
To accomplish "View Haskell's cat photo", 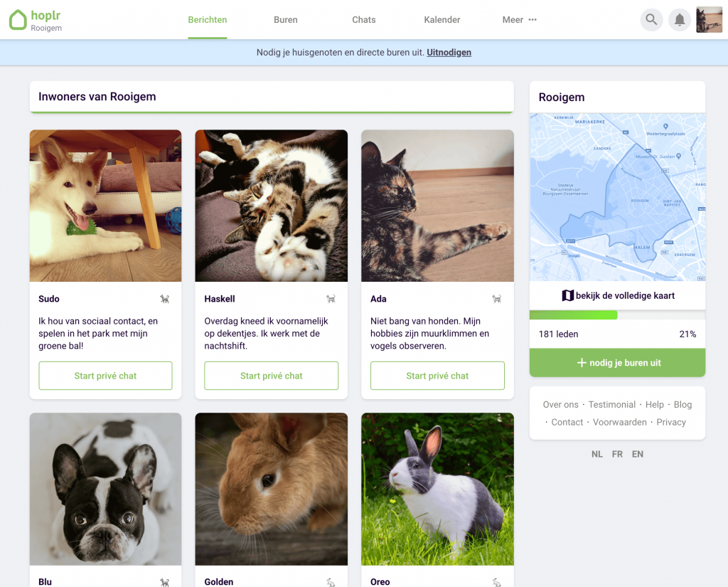I will tap(271, 206).
